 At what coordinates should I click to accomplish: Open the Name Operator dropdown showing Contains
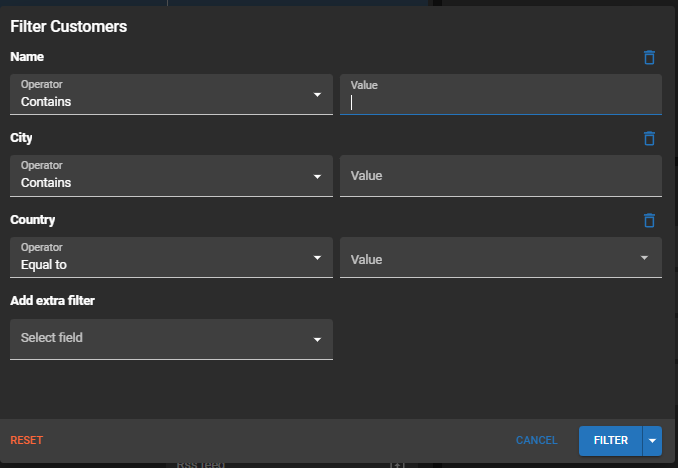click(171, 94)
